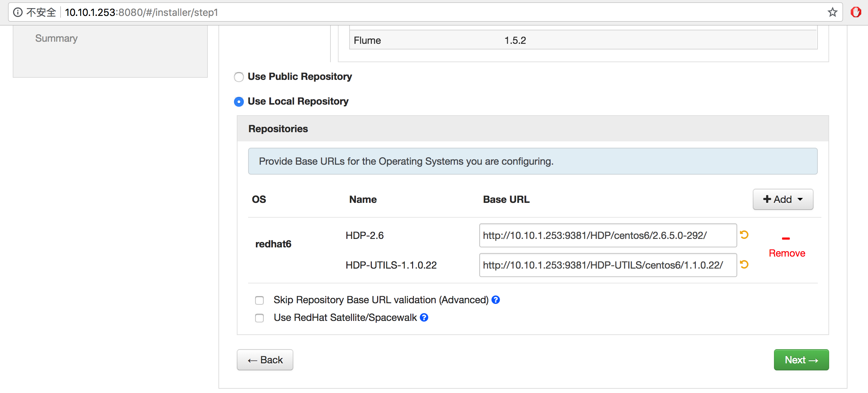Select Use Local Repository option

(x=239, y=102)
